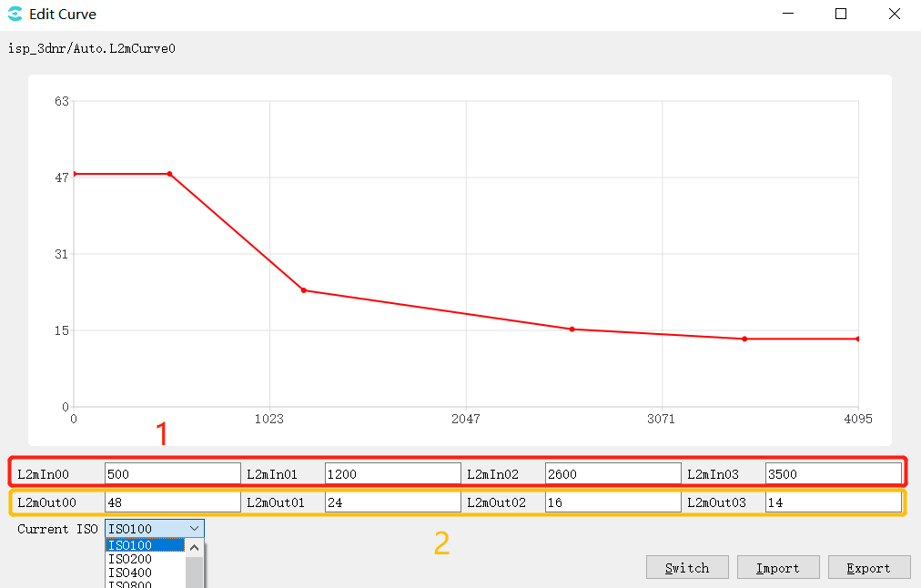The image size is (921, 588).
Task: Focus the L2mOut02 input field
Action: click(x=613, y=502)
